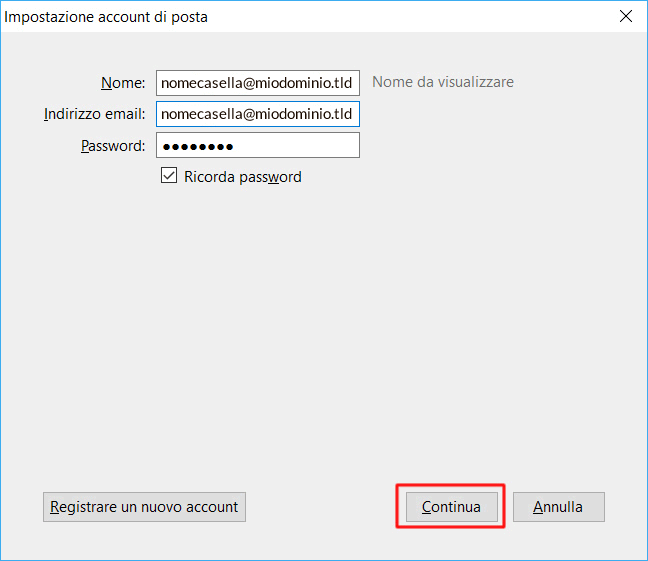Close the Impostazione account di posta dialog
Viewport: 648px width, 561px height.
626,17
